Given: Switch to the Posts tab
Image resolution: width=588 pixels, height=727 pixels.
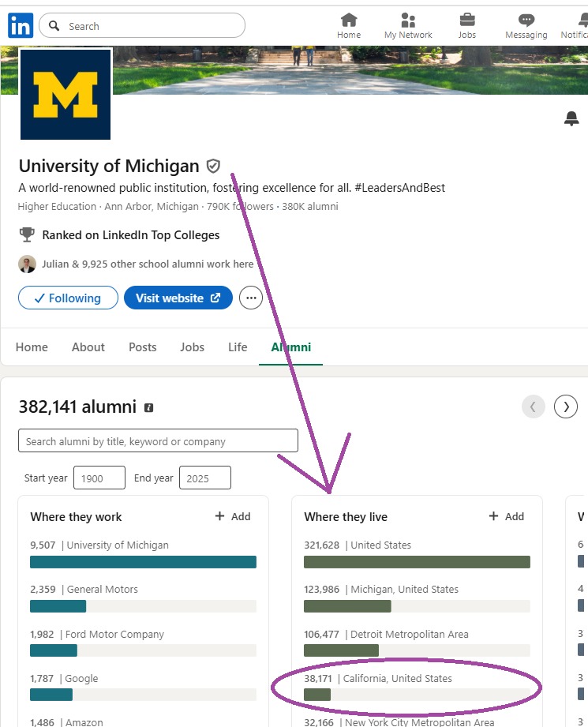Looking at the screenshot, I should [x=142, y=347].
